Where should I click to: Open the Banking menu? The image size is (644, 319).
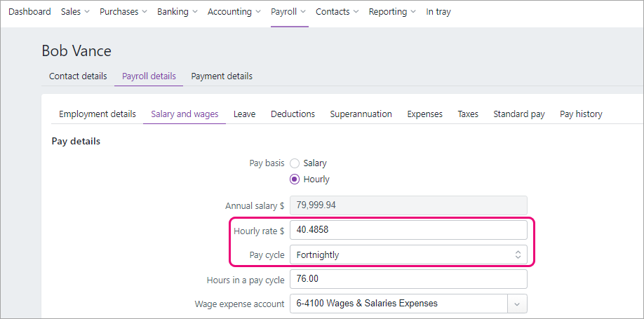point(177,12)
